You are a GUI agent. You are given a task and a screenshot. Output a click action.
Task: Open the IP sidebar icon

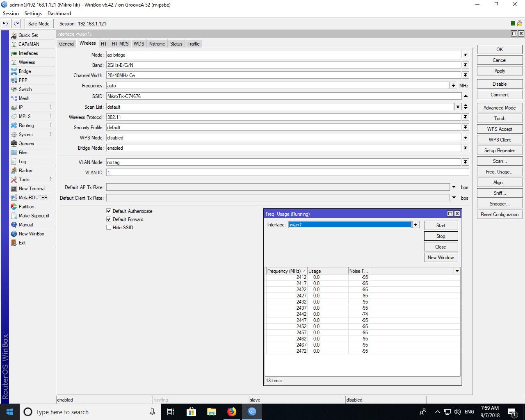(14, 107)
